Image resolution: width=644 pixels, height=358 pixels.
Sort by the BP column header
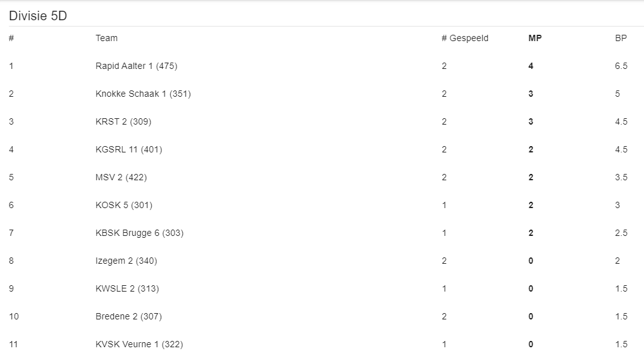click(x=621, y=38)
